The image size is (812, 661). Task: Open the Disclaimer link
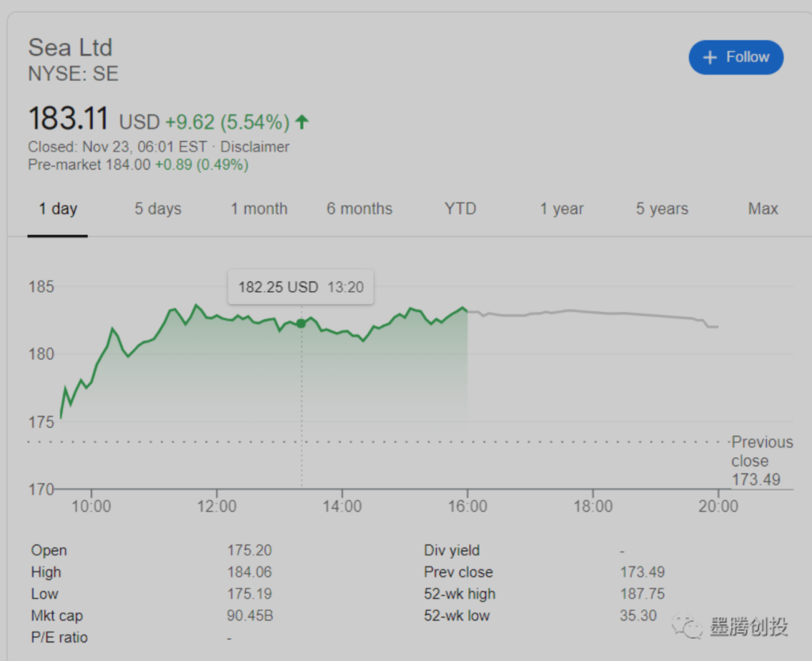(x=255, y=147)
